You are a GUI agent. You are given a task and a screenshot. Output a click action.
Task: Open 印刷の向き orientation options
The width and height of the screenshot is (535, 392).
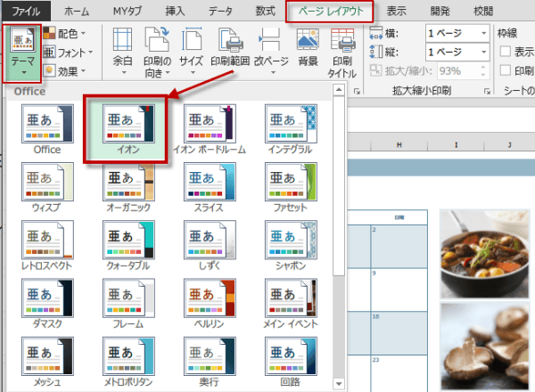(x=157, y=52)
